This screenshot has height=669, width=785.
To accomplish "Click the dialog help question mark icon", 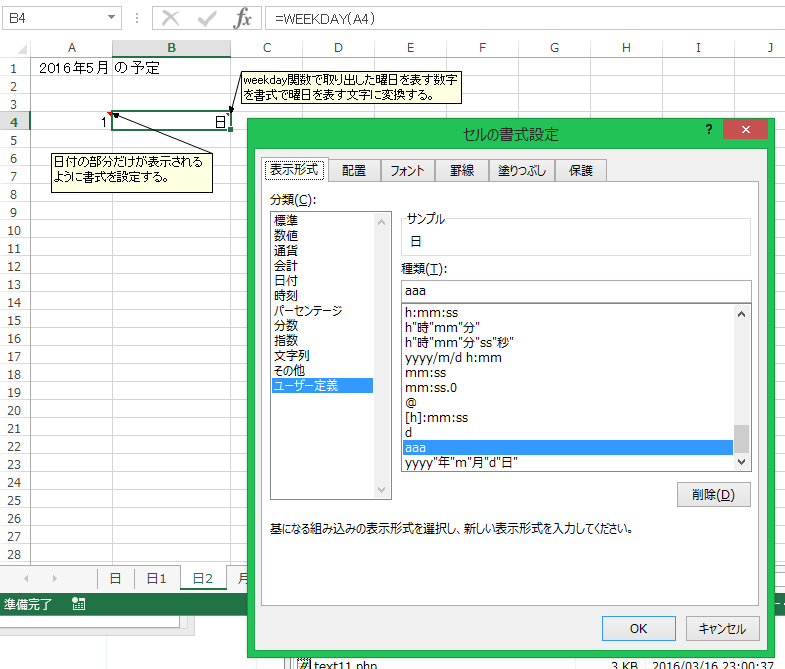I will point(708,131).
